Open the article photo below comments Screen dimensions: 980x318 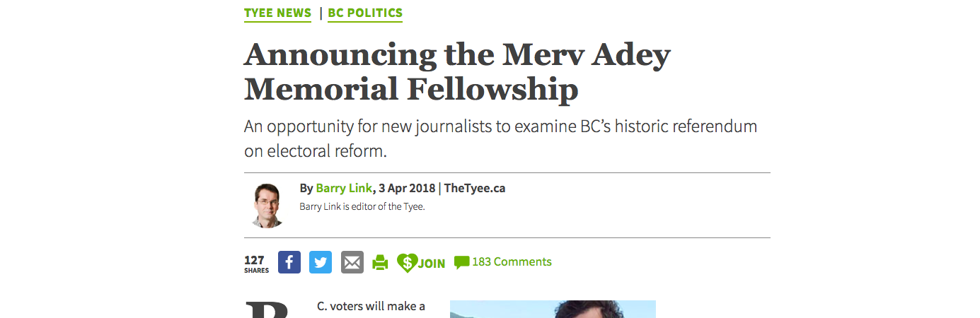click(553, 309)
